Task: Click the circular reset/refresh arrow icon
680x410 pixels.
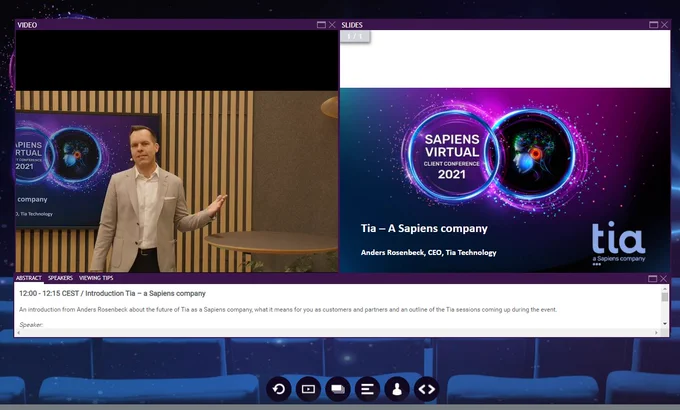Action: (279, 389)
